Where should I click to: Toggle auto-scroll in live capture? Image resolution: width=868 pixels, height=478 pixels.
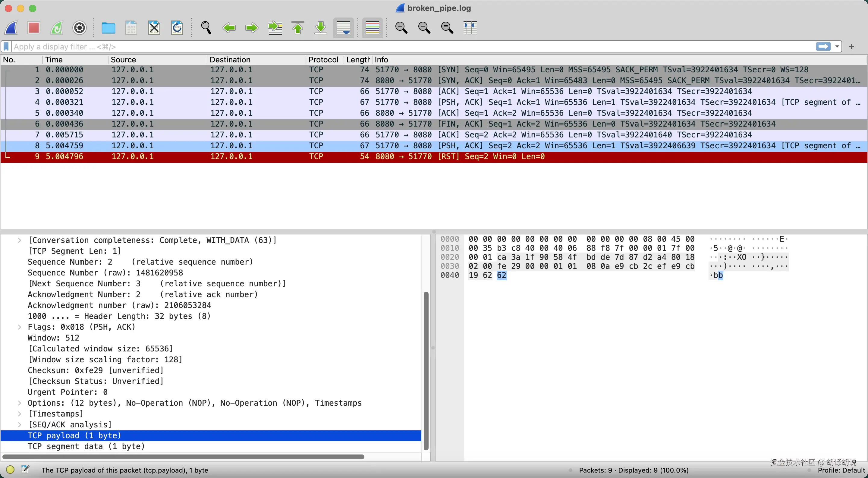343,28
